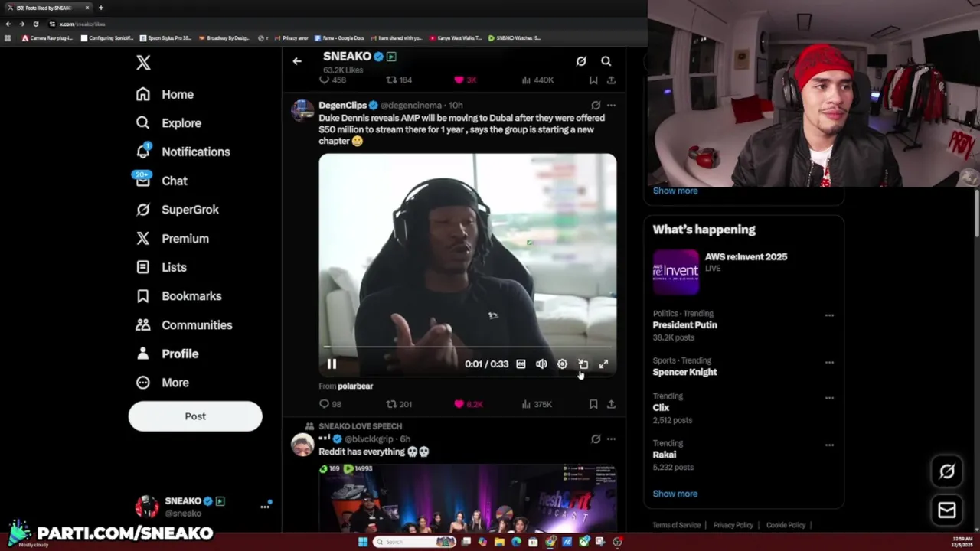This screenshot has height=551, width=980.
Task: Click Grok icon on the 'Reddit has everything' post
Action: coord(596,439)
